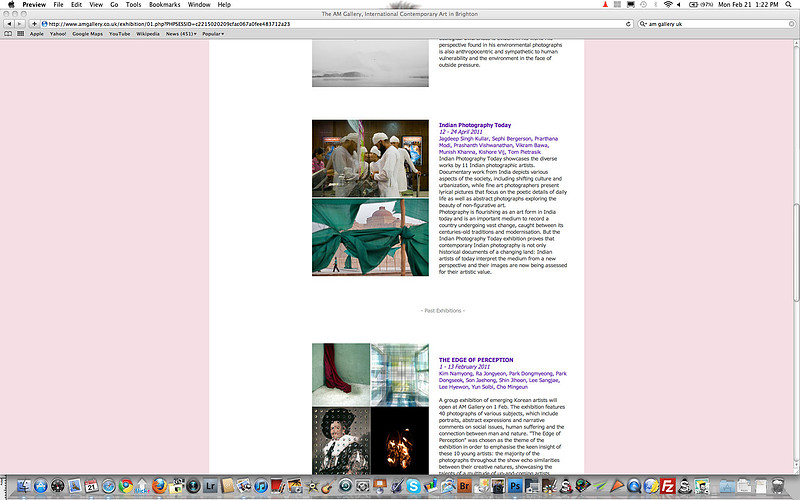
Task: Click the photo of men in white turbans
Action: (370, 158)
